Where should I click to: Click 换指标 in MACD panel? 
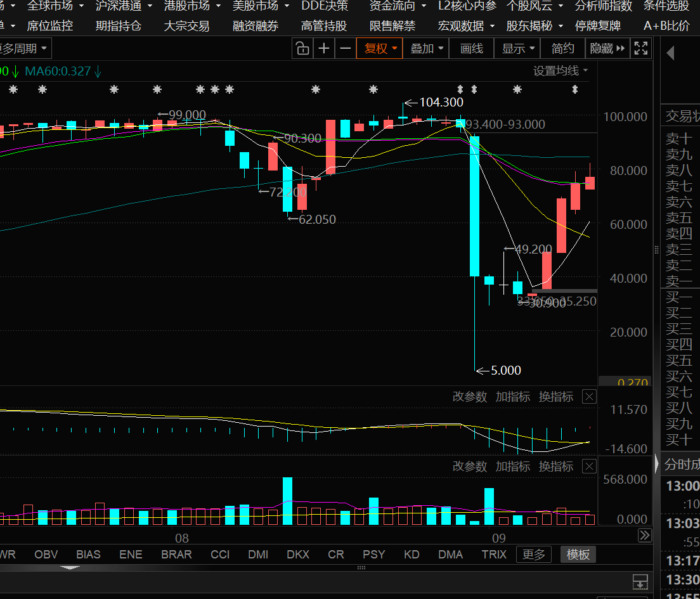point(556,397)
